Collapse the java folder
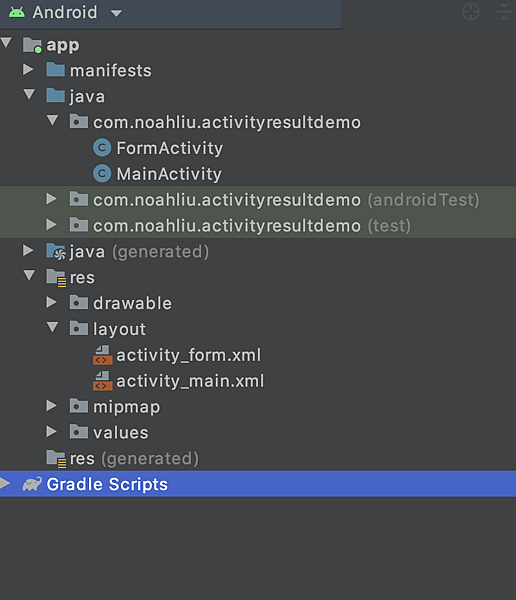 [29, 94]
